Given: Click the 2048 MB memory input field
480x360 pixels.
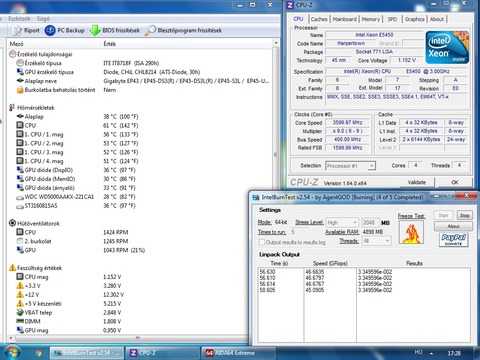Looking at the screenshot, I should tap(369, 222).
